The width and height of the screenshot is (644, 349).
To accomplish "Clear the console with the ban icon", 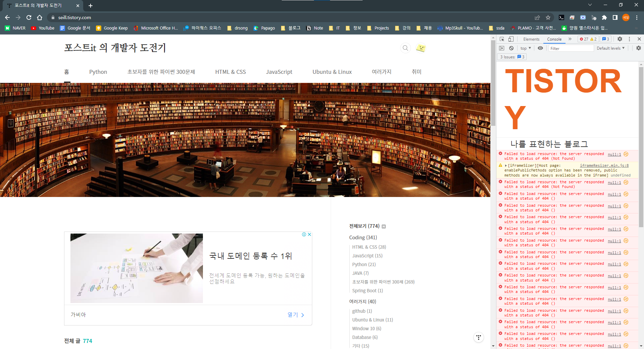I will [511, 48].
